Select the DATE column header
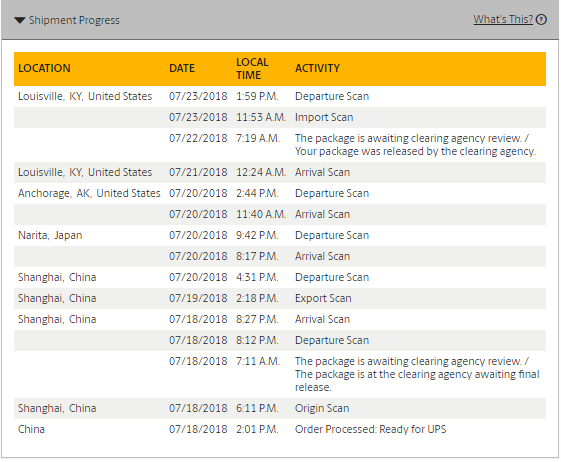 tap(182, 68)
